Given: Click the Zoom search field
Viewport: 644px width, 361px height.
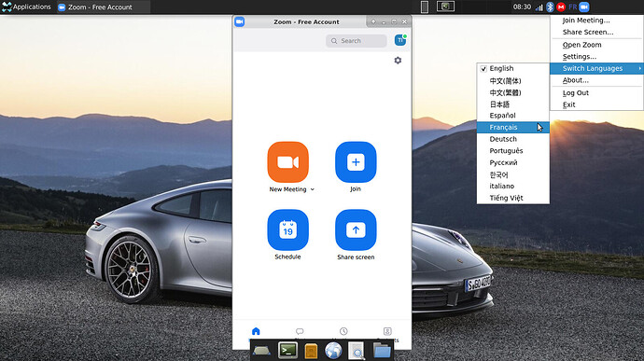Looking at the screenshot, I should point(357,41).
